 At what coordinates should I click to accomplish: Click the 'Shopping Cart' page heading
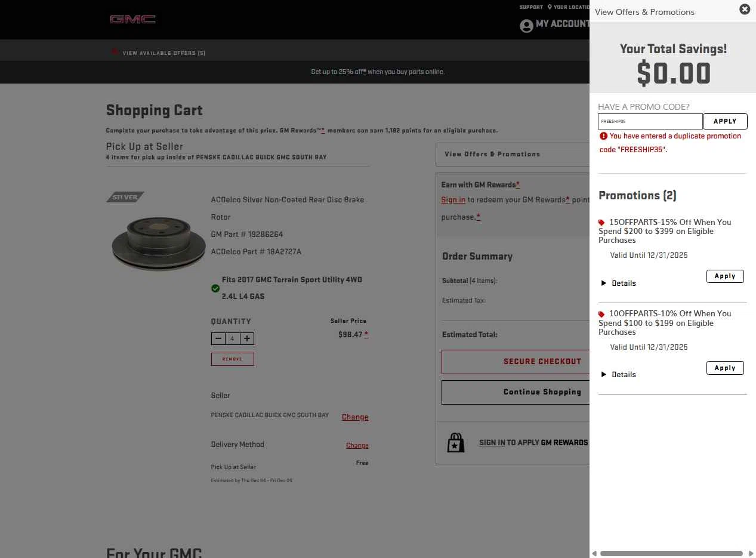(155, 110)
